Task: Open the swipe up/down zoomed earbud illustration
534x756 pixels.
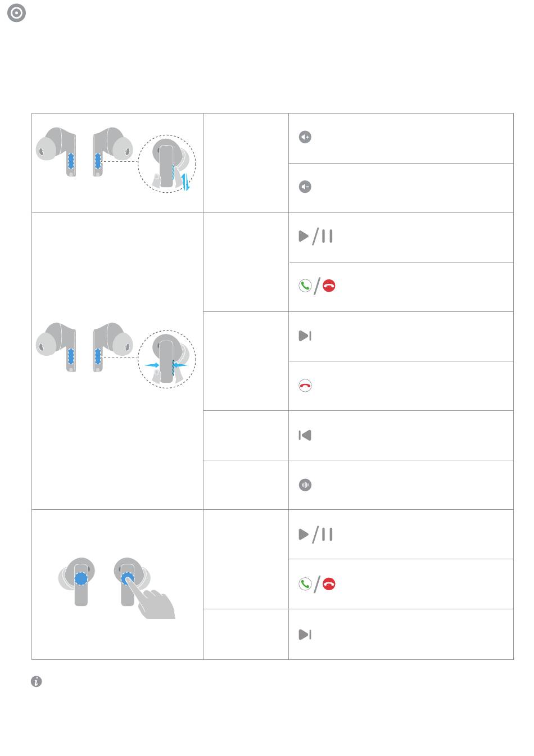Action: pos(167,164)
